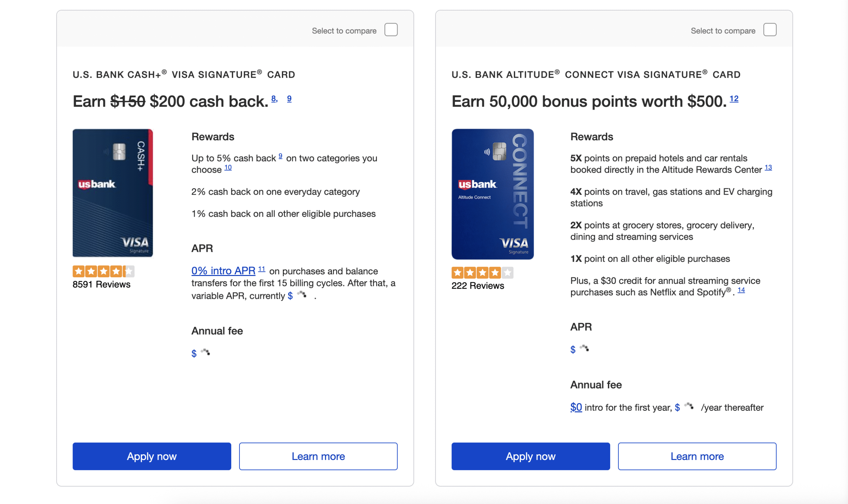Click star rating above 222 Reviews
The height and width of the screenshot is (504, 848).
(482, 272)
